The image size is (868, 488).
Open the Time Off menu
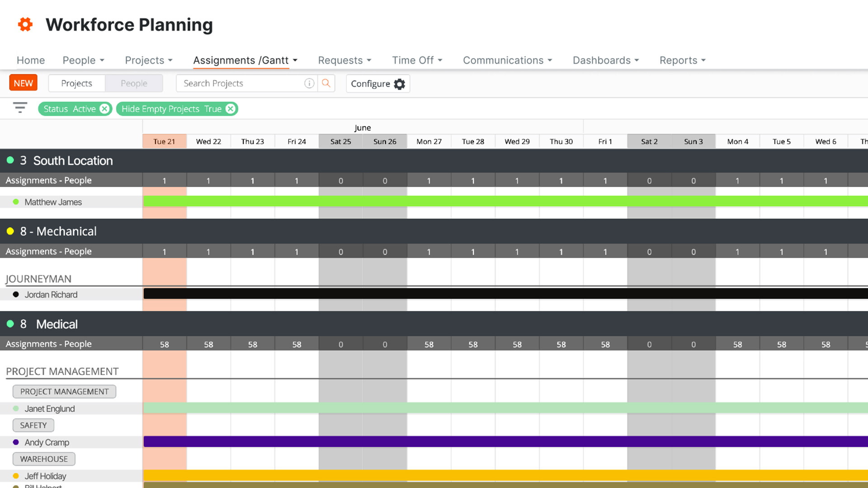[x=416, y=60]
